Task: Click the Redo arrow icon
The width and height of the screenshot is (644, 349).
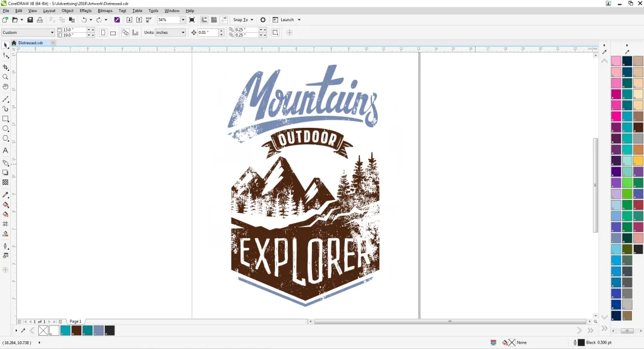Action: pyautogui.click(x=99, y=20)
